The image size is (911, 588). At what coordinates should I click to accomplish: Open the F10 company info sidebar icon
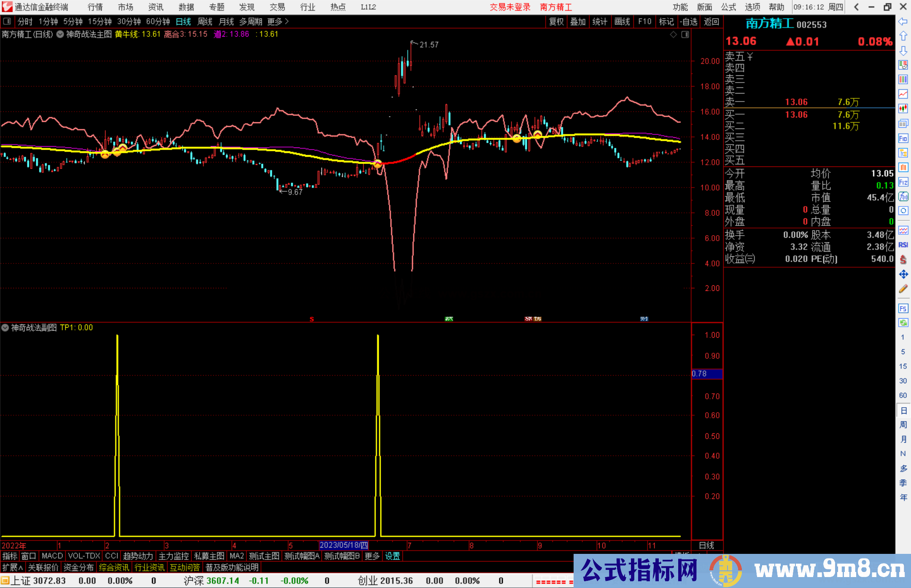point(903,138)
